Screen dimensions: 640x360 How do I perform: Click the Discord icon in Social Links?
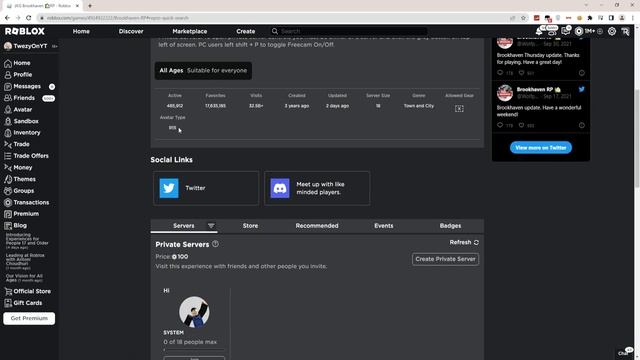tap(280, 188)
